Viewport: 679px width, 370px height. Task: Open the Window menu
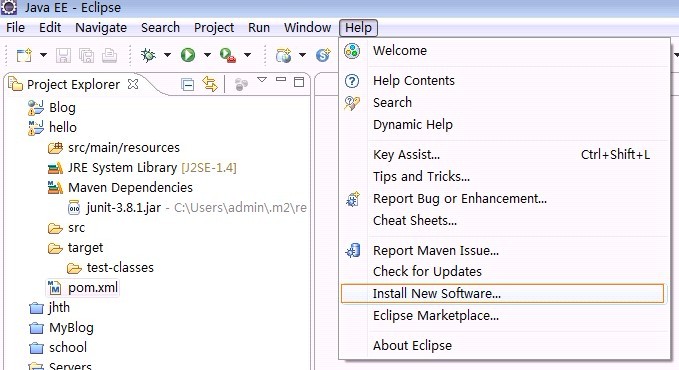[307, 27]
